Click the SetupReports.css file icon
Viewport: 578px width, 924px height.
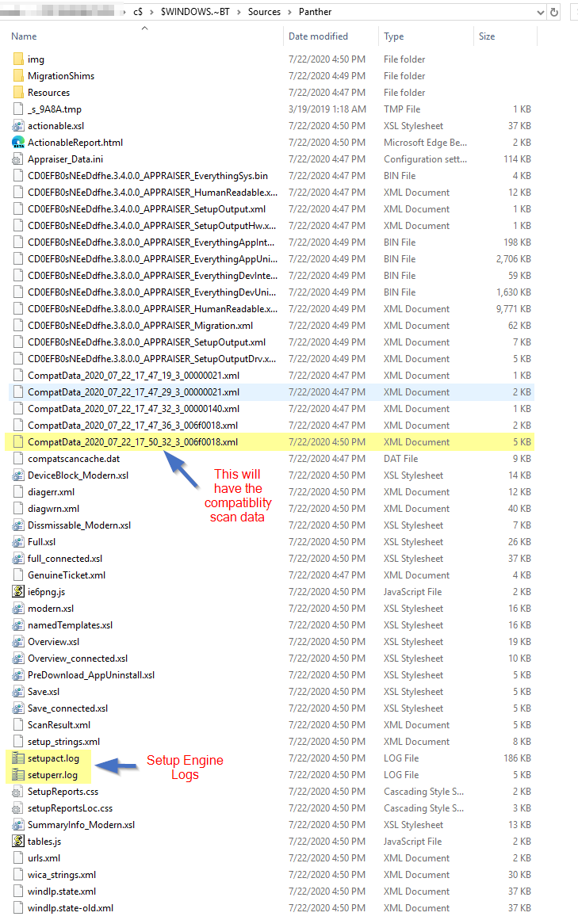[19, 792]
